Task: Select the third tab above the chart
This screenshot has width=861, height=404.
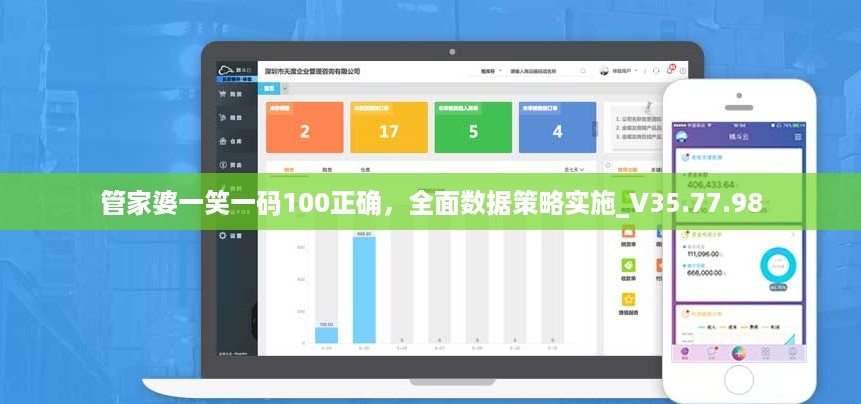Action: tap(365, 170)
